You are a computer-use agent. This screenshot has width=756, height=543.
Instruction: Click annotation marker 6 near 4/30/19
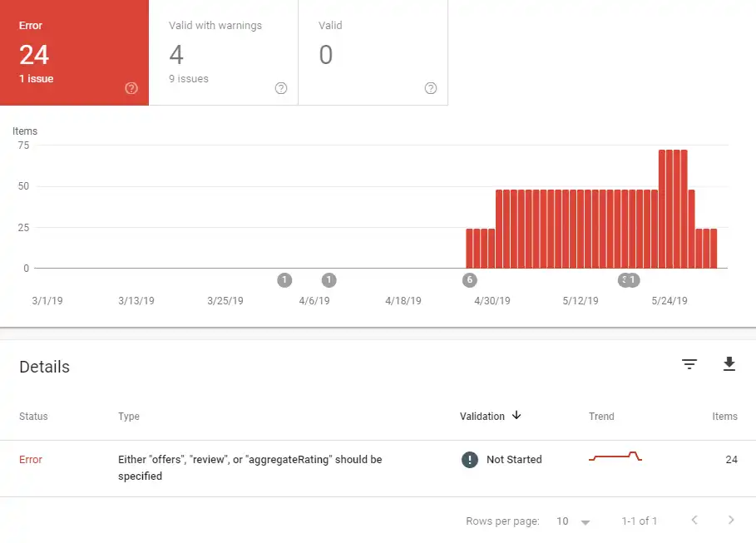(470, 279)
